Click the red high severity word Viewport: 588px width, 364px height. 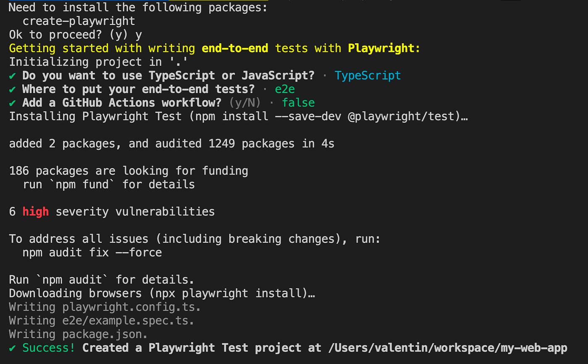[x=36, y=212]
